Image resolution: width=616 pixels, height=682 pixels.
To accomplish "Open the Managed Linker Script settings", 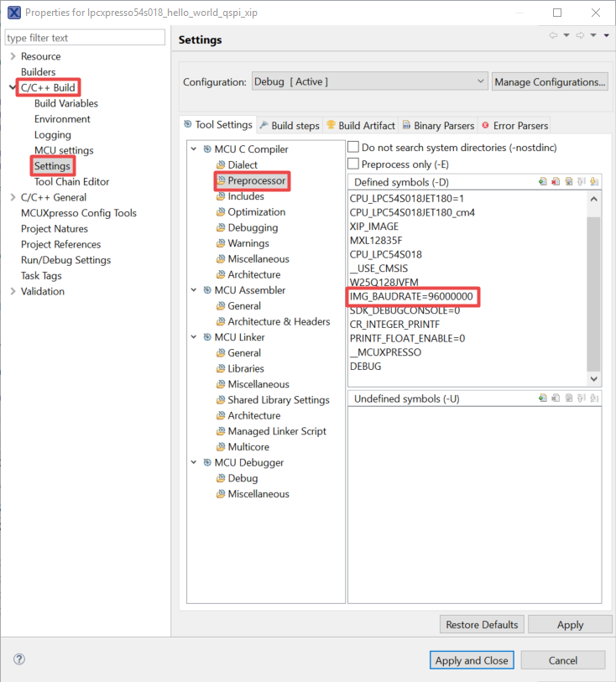I will (276, 431).
